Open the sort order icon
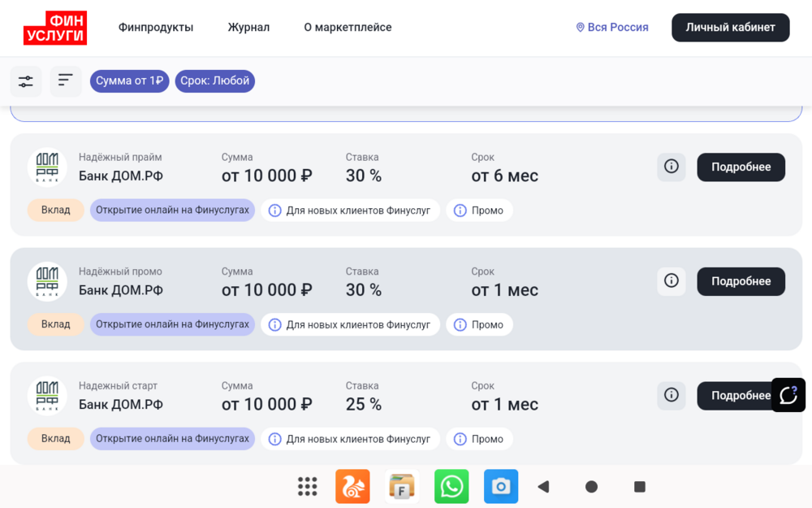 point(66,81)
